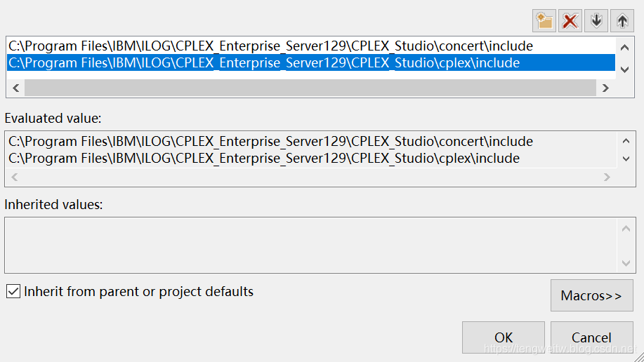Click the path list horizontal scrollbar thumb
Screen dimensions: 644x362
(309, 88)
